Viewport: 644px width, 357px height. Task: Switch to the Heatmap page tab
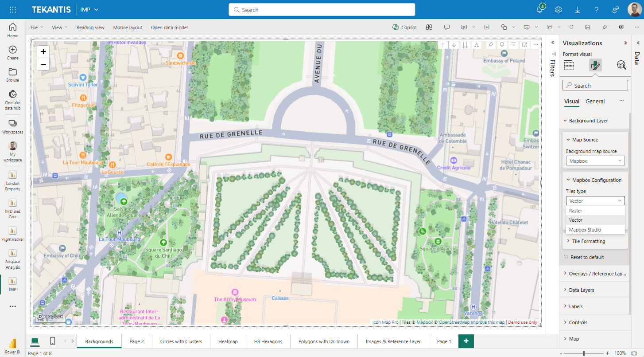[x=228, y=341]
